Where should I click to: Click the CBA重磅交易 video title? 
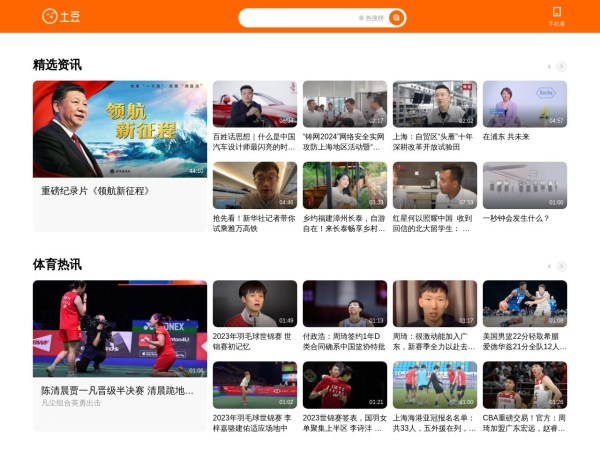point(524,423)
